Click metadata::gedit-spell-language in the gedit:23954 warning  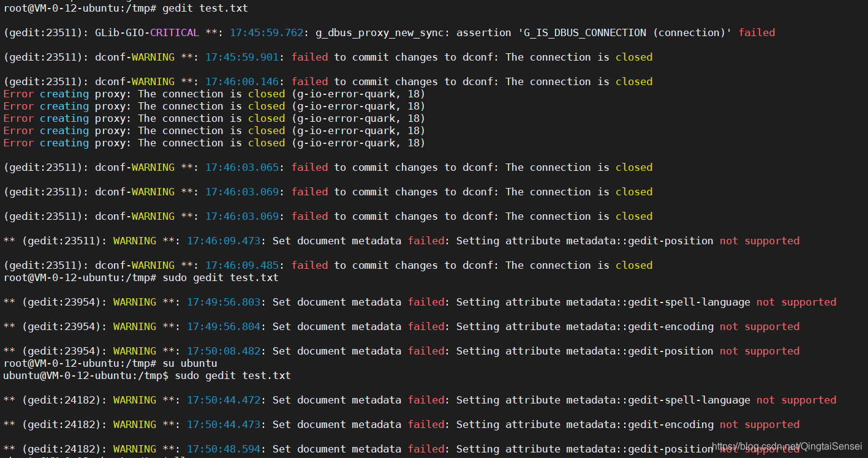coord(659,302)
